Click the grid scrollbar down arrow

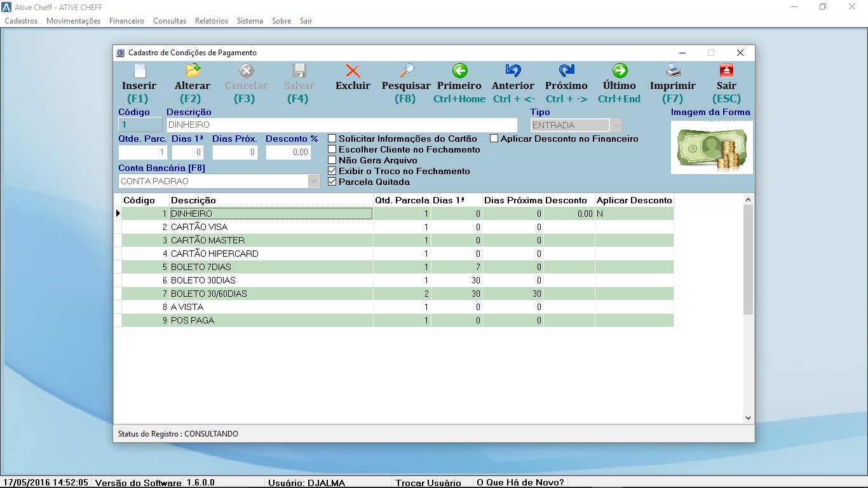point(748,417)
